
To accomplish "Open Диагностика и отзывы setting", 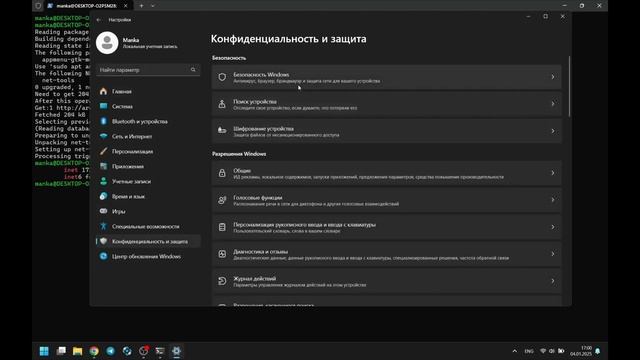I will [386, 254].
